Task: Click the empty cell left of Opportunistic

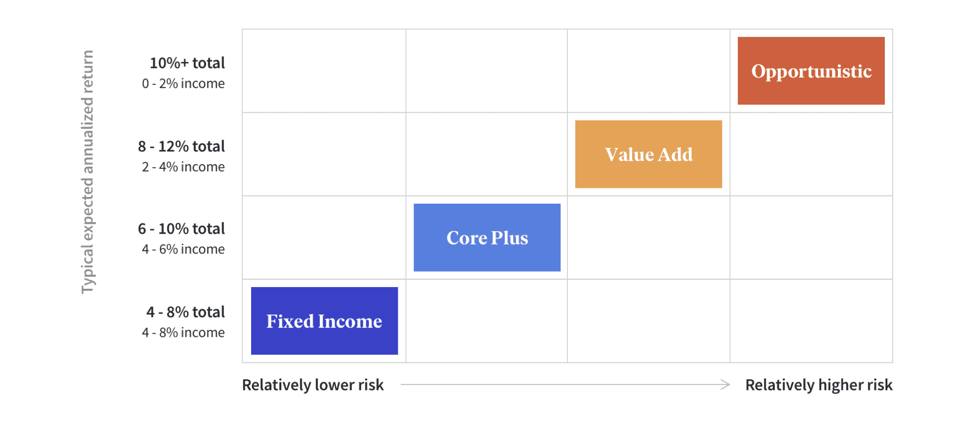Action: [648, 71]
